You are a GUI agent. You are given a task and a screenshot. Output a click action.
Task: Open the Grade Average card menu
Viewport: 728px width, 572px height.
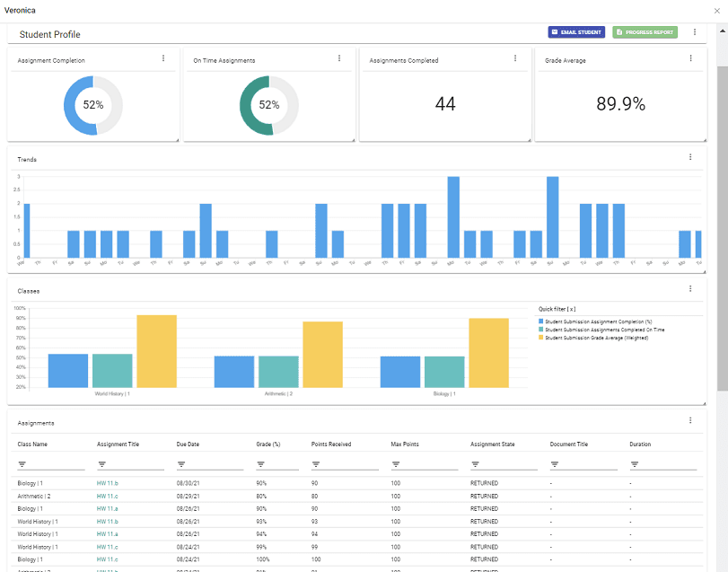(x=690, y=58)
